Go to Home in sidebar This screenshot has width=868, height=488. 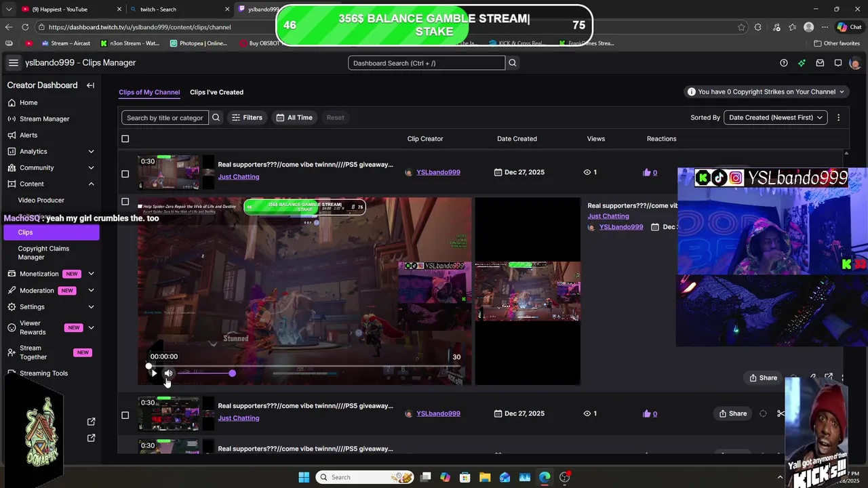(28, 102)
